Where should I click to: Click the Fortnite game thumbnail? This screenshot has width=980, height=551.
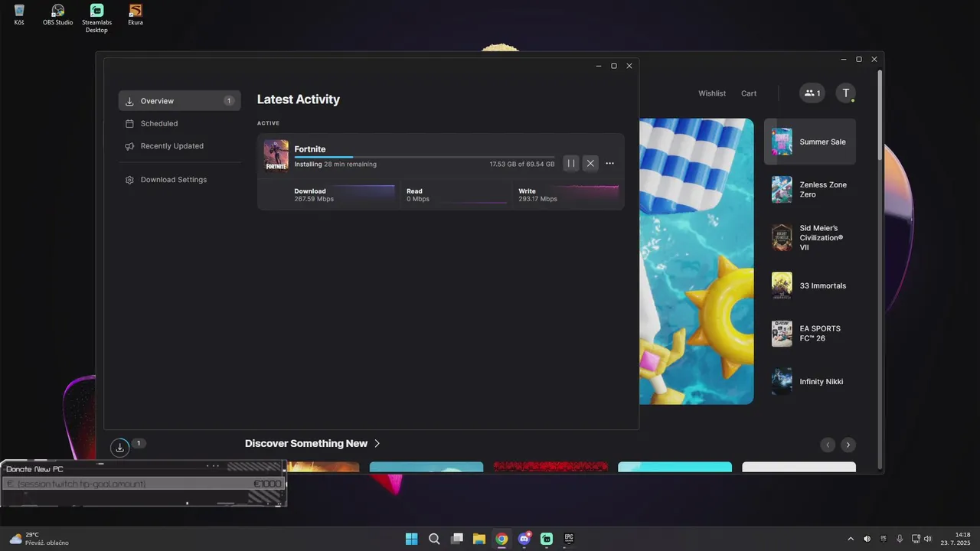pos(276,155)
